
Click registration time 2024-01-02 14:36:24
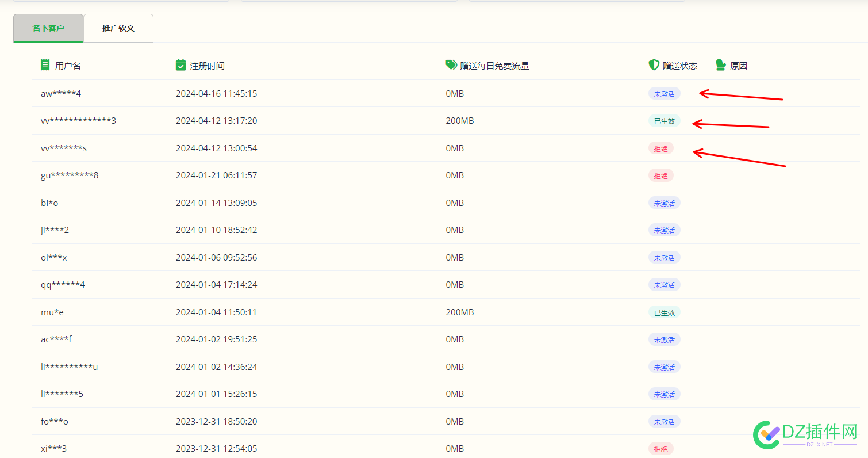[217, 367]
